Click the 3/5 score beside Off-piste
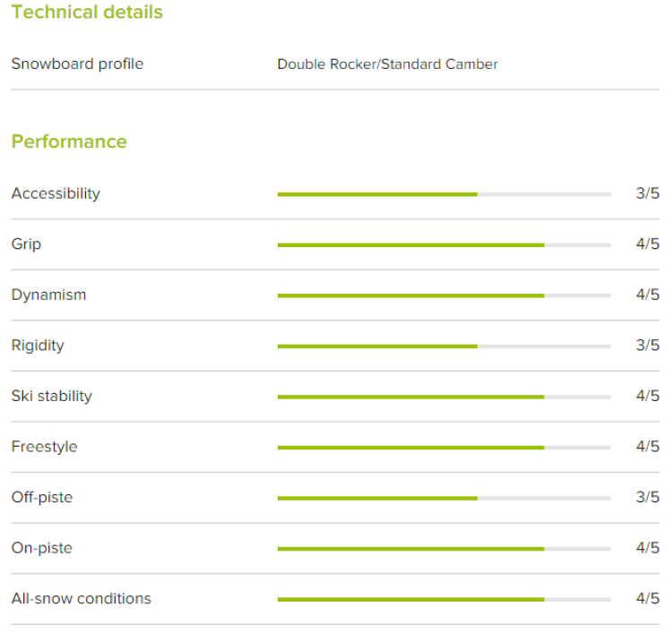This screenshot has width=672, height=633. pyautogui.click(x=647, y=498)
